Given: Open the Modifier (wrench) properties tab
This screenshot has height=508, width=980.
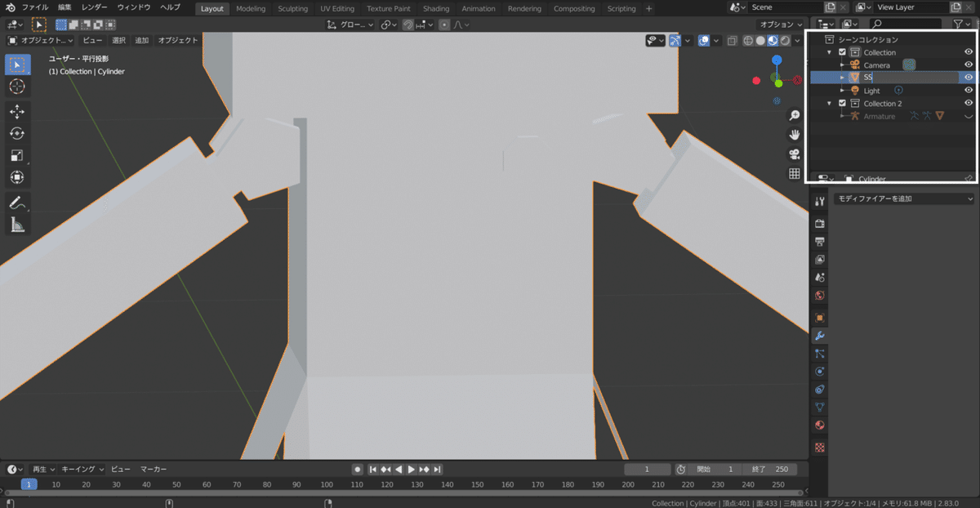Looking at the screenshot, I should [x=820, y=336].
